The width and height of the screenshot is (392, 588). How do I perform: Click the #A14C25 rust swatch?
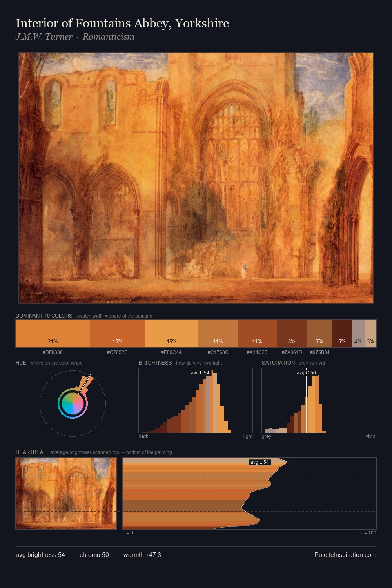pos(257,334)
